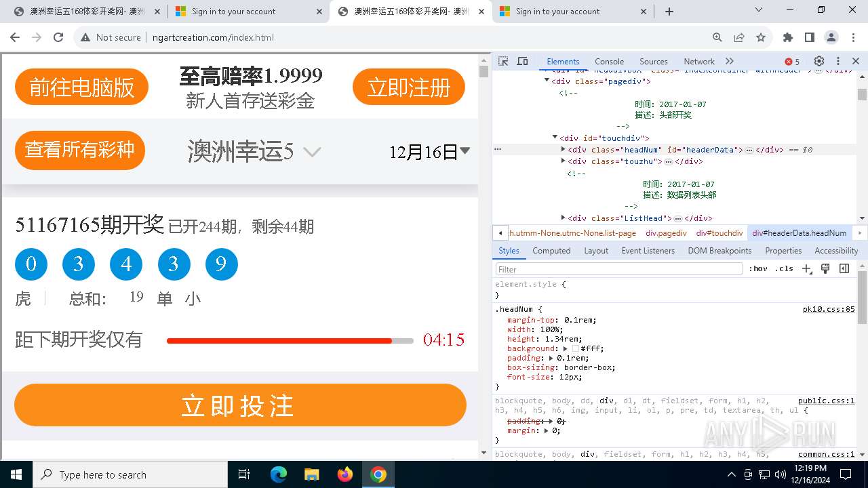This screenshot has height=488, width=868.
Task: Expand the div class touzhu node
Action: coord(563,161)
